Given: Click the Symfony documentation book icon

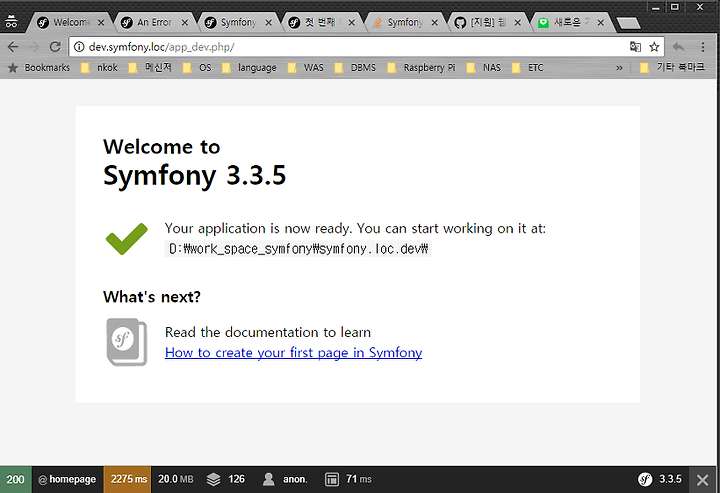Looking at the screenshot, I should click(127, 342).
